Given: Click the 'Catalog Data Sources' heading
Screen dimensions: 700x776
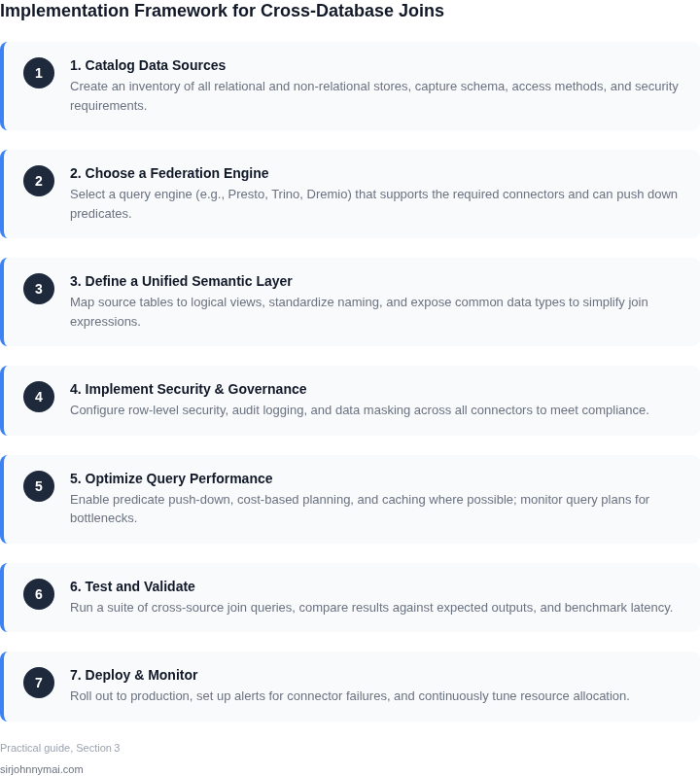Looking at the screenshot, I should 148,65.
